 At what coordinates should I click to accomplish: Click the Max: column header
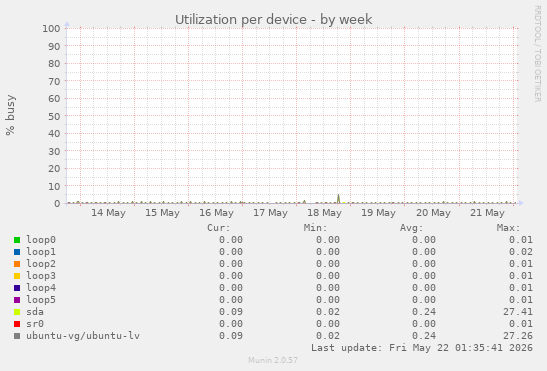click(508, 228)
